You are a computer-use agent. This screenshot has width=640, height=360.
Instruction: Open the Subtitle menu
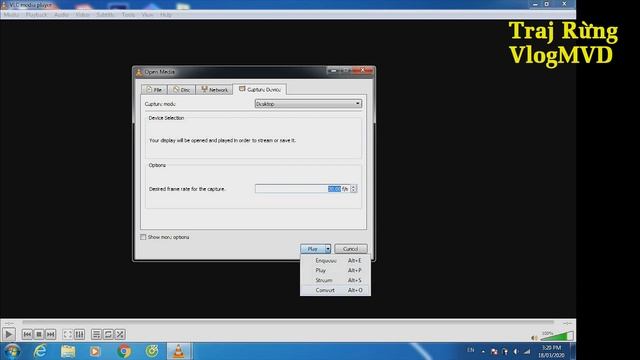pyautogui.click(x=105, y=15)
